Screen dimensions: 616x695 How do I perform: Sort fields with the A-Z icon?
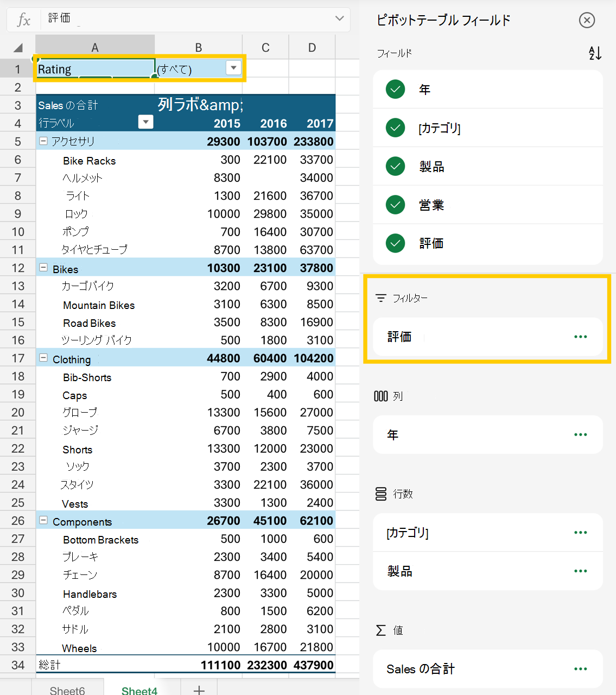595,53
